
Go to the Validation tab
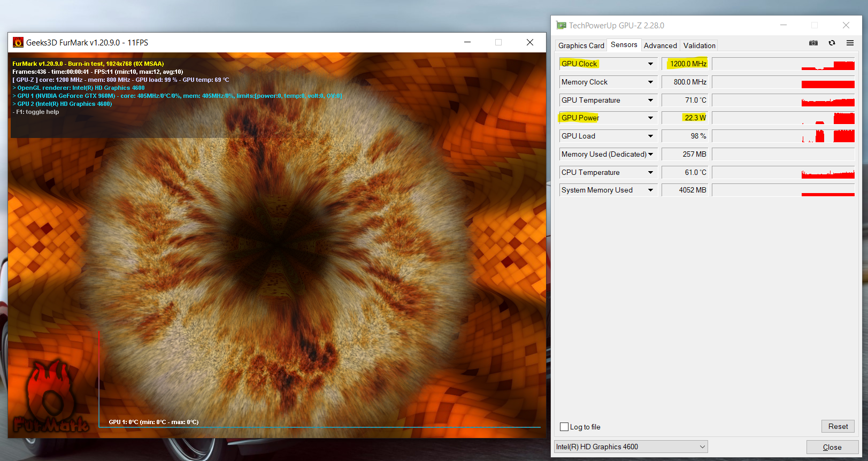pyautogui.click(x=699, y=45)
